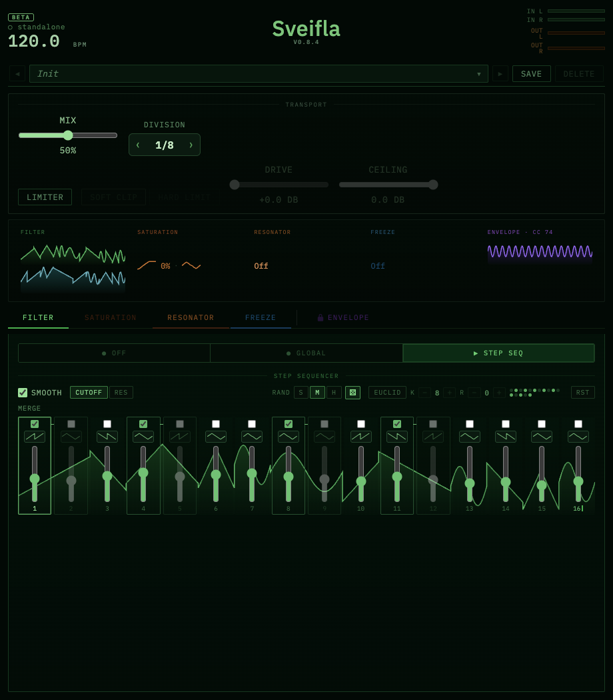Click the Euclid pattern dots display

(534, 393)
